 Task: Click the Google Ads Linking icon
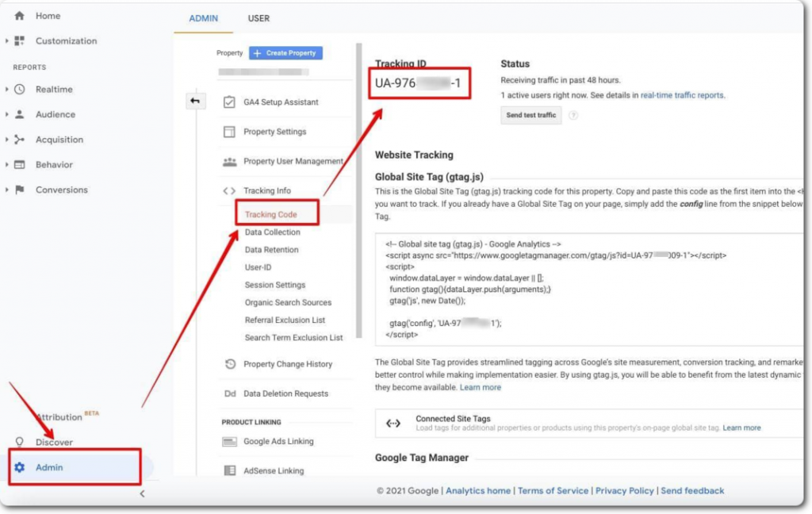pyautogui.click(x=230, y=442)
